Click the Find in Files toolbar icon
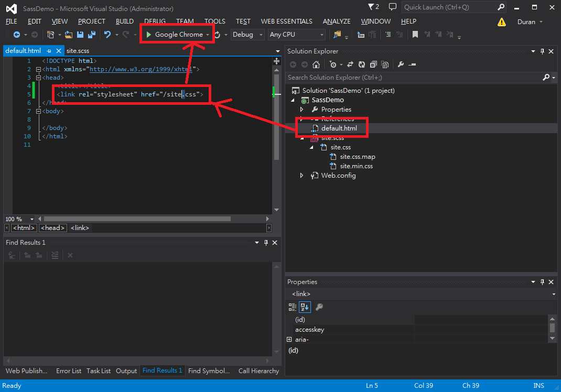Image resolution: width=561 pixels, height=392 pixels. [x=337, y=35]
